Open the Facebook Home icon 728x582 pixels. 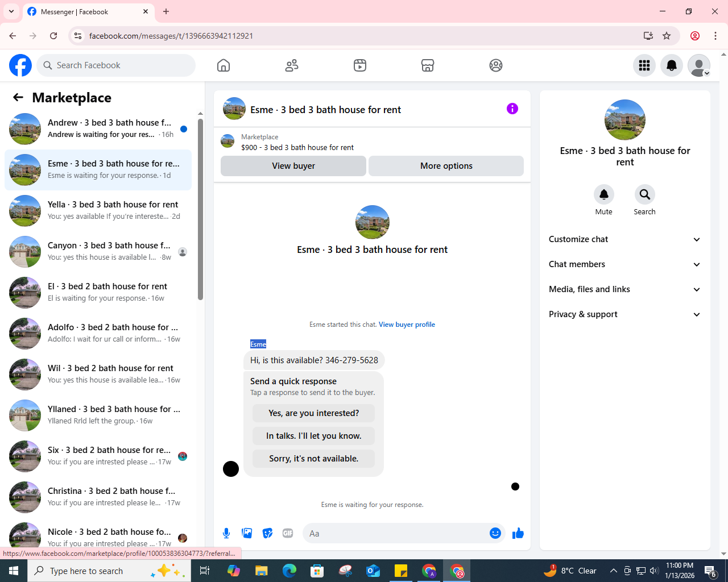224,65
